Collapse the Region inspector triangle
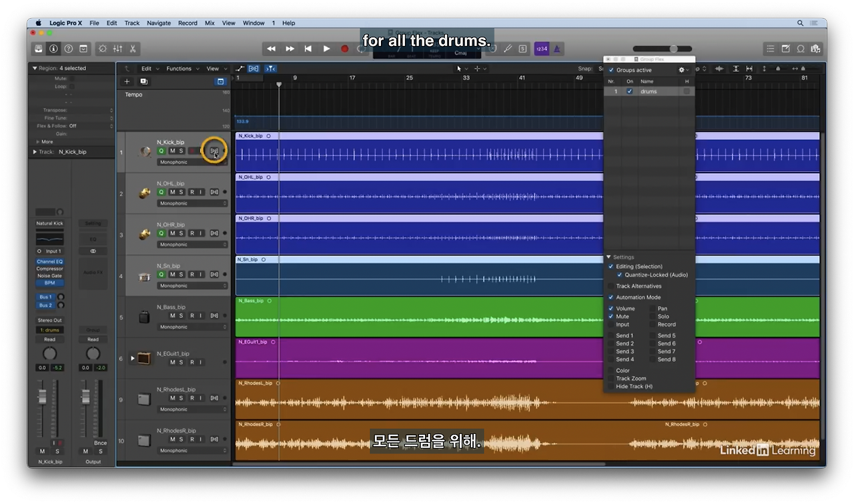 (35, 68)
